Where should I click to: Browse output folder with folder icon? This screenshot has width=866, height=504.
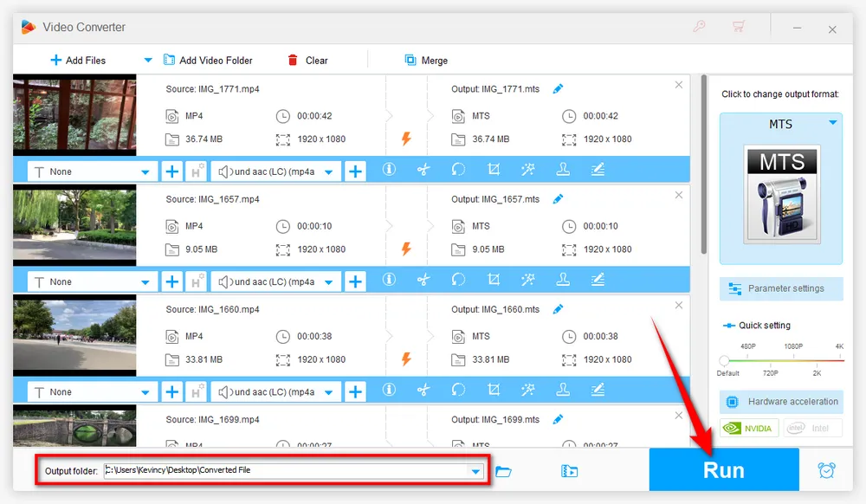click(x=503, y=471)
